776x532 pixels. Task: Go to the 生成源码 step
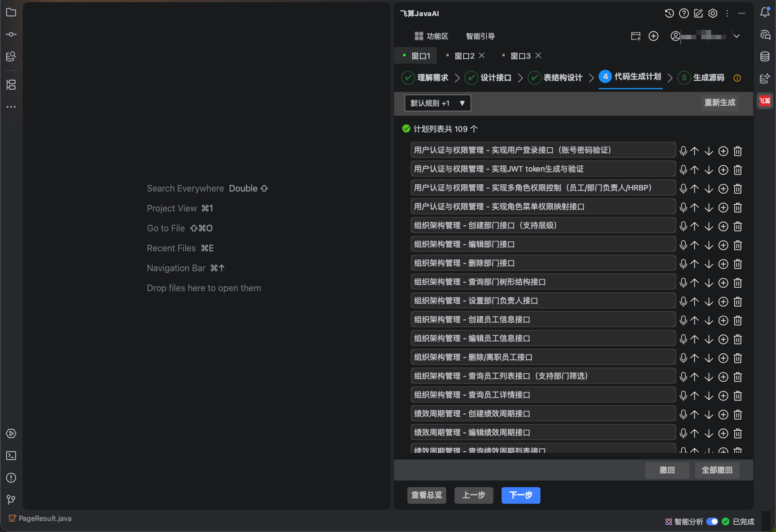pos(701,78)
